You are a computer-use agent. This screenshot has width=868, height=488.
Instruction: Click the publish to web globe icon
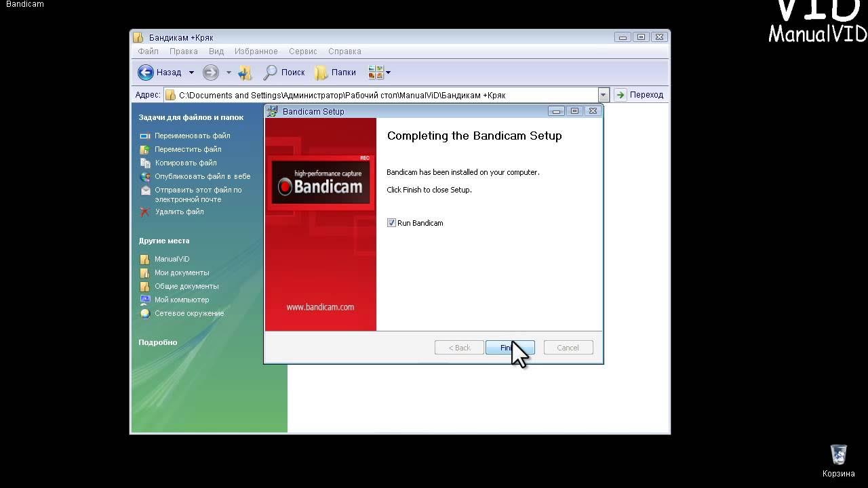click(x=144, y=176)
